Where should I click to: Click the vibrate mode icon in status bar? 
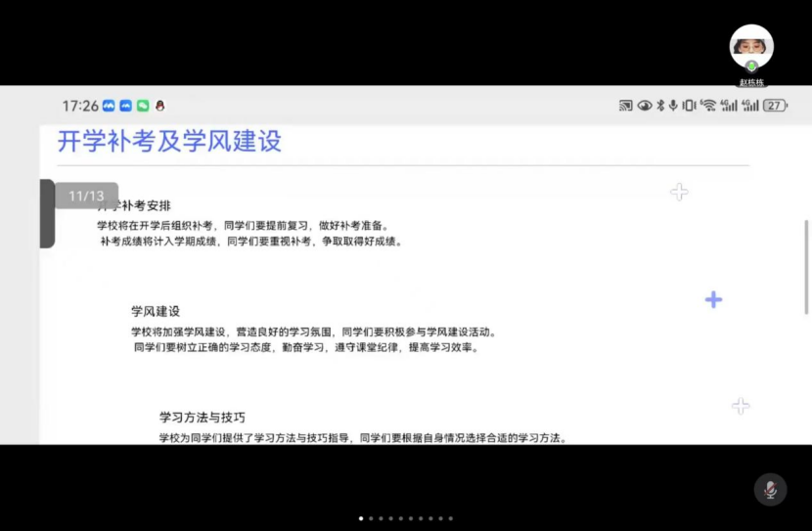point(689,106)
